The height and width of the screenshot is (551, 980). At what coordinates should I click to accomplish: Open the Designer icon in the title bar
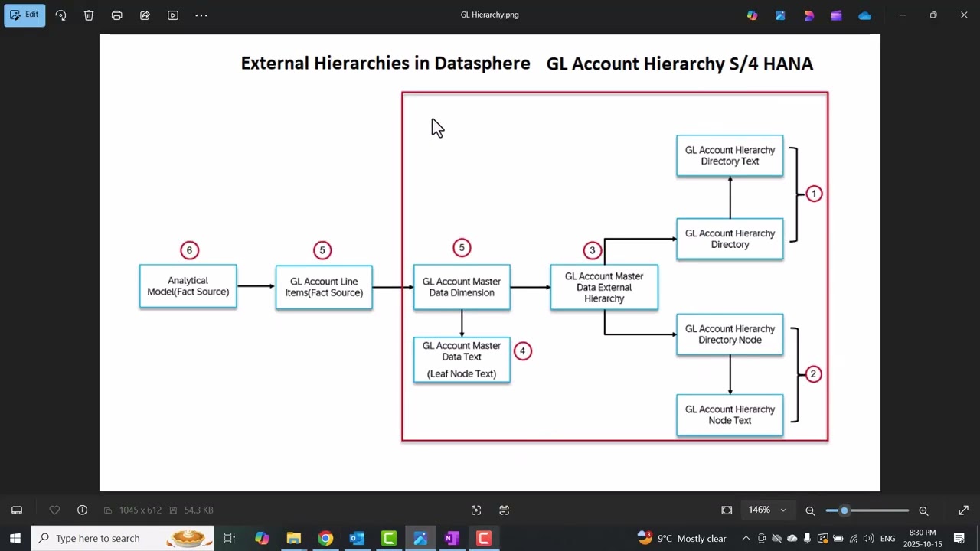coord(780,15)
